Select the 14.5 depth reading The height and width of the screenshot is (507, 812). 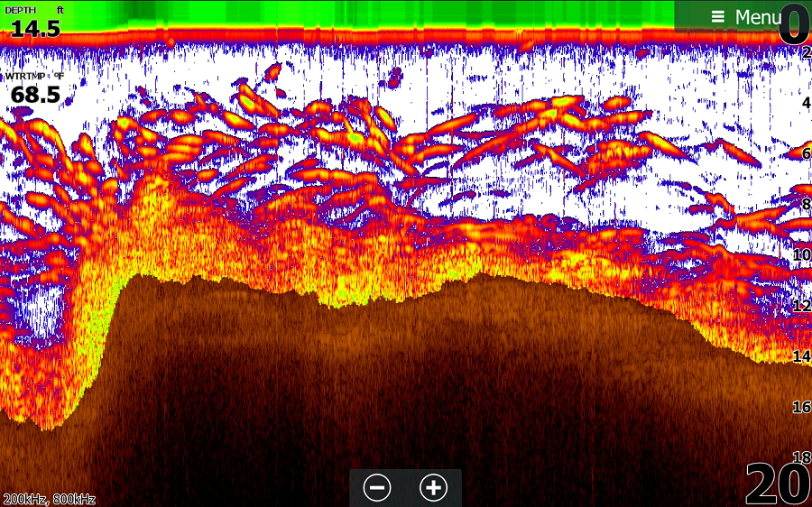(x=36, y=29)
